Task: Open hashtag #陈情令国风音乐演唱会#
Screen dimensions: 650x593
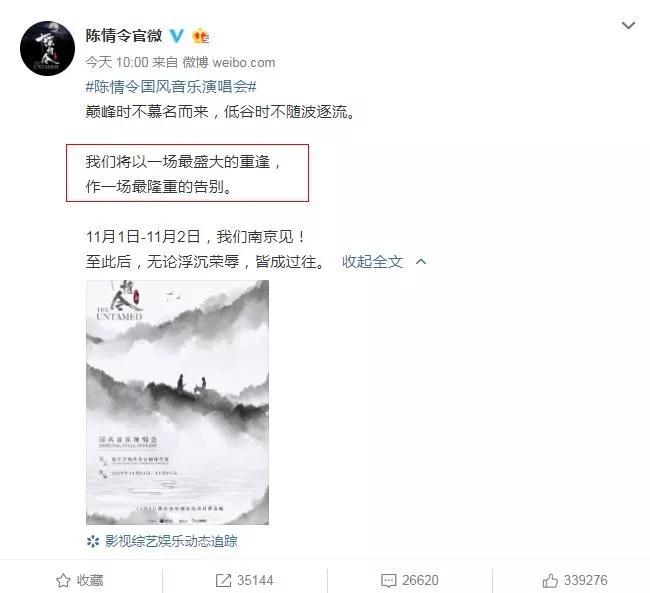Action: click(x=171, y=87)
